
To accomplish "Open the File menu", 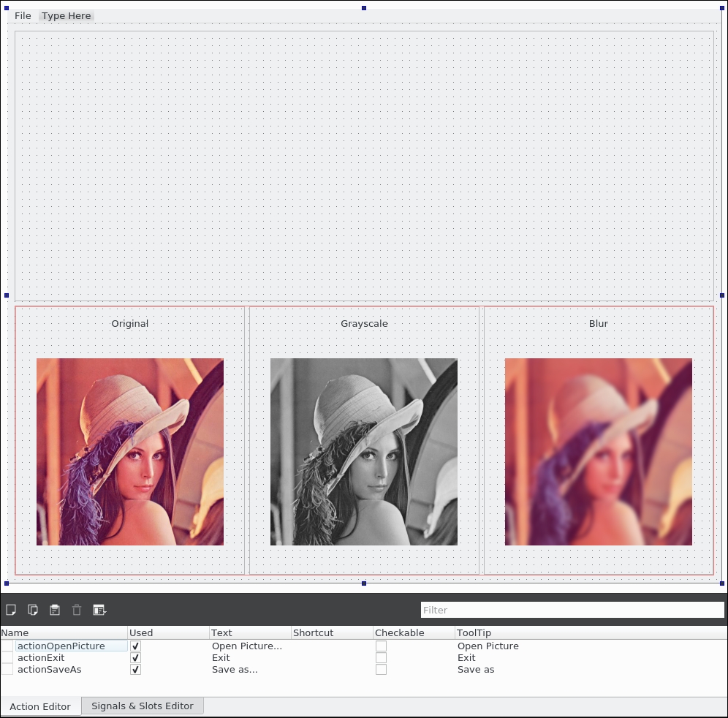I will 23,16.
